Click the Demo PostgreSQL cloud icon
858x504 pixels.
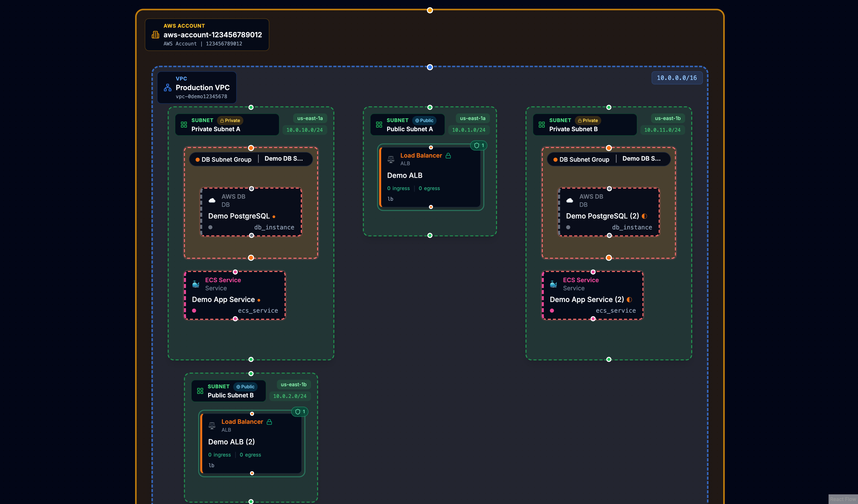212,200
